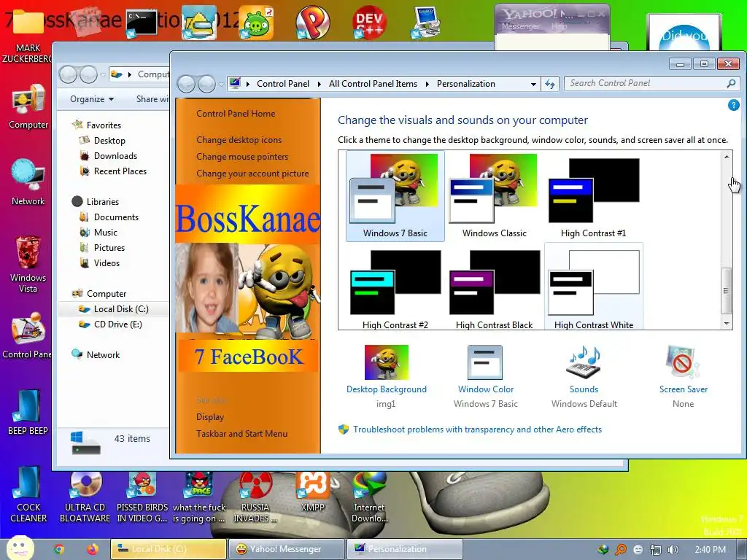Viewport: 747px width, 560px height.
Task: Select CD Drive (E:) in Explorer
Action: (117, 324)
